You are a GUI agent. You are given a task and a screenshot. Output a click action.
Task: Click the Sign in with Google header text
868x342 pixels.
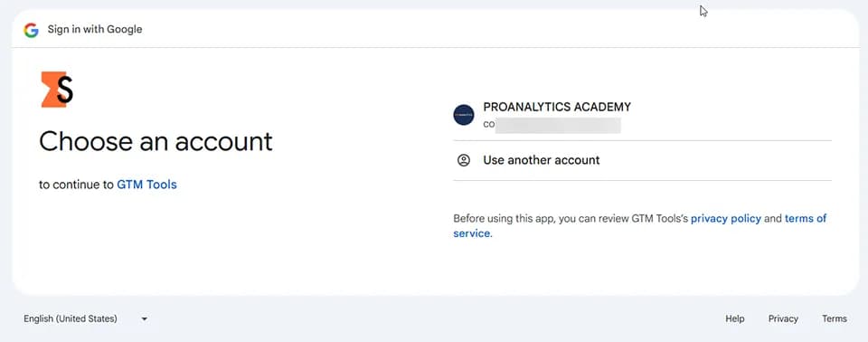[95, 29]
